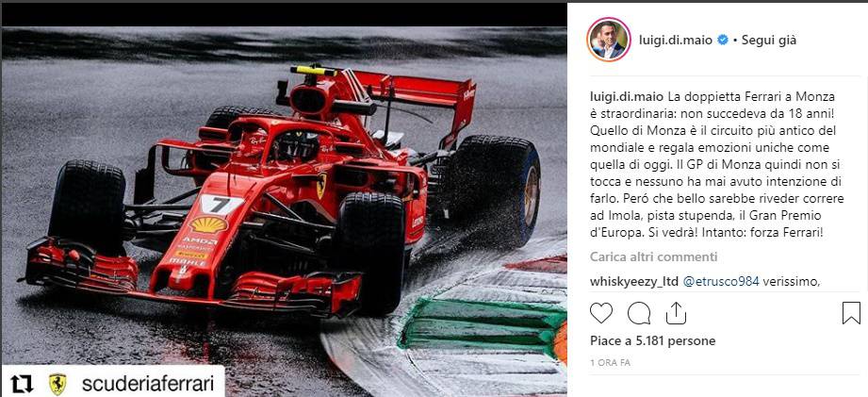This screenshot has width=868, height=397.
Task: Click the Ferrari race car photo
Action: pyautogui.click(x=284, y=210)
